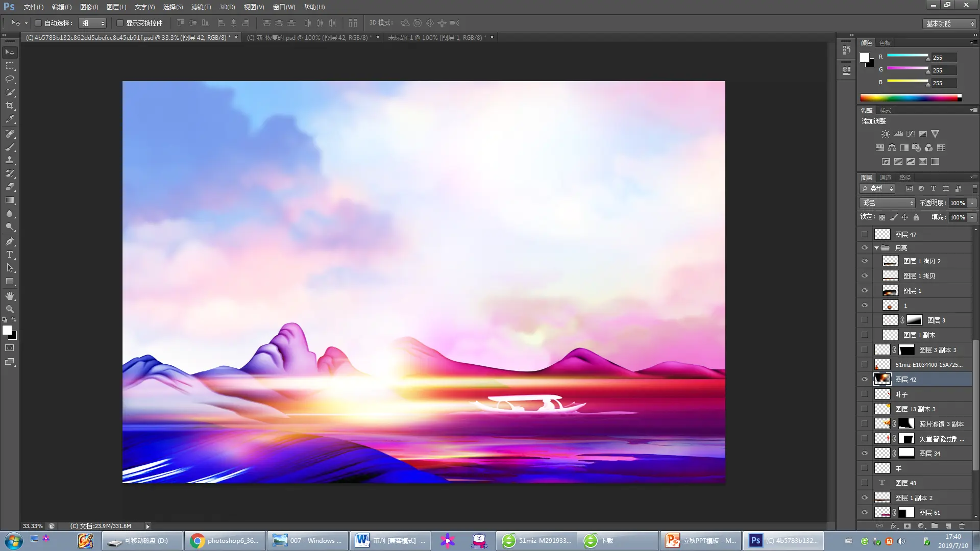Select the Horizontal Type tool
The image size is (980, 551).
10,255
